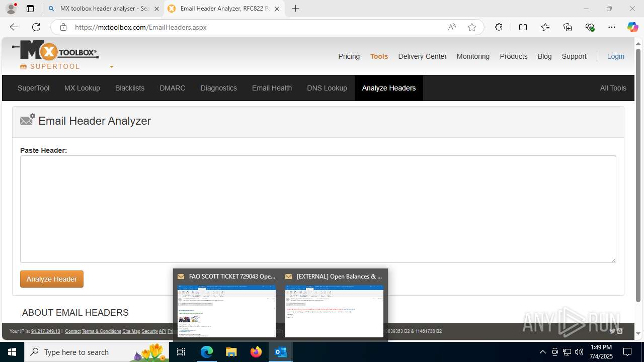Go to Delivery Center
This screenshot has height=362, width=644.
(x=422, y=56)
